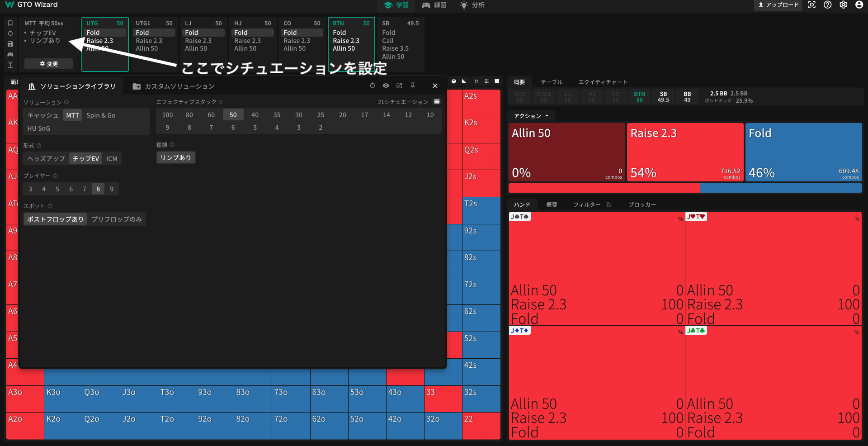Open エクイティチャート tab
868x446 pixels.
[x=603, y=82]
